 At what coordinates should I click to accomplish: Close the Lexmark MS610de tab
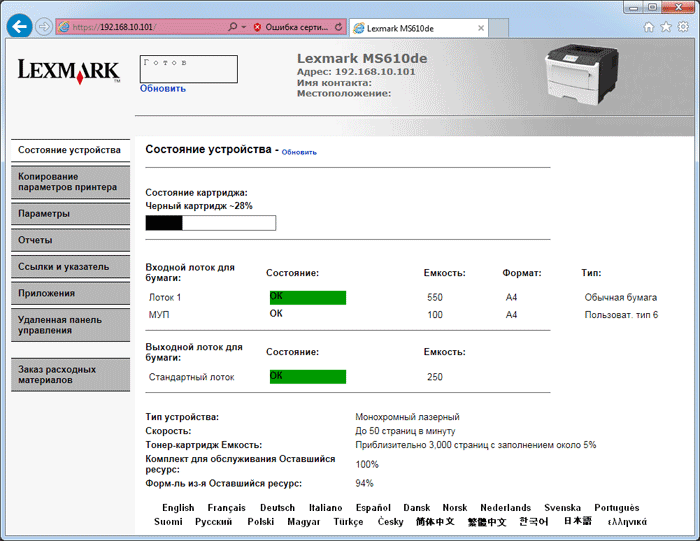pyautogui.click(x=481, y=28)
